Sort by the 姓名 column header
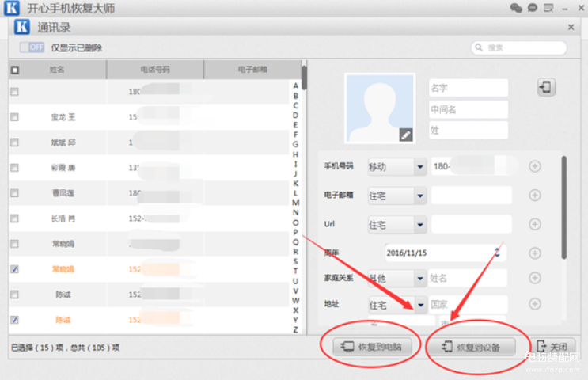 click(x=57, y=70)
